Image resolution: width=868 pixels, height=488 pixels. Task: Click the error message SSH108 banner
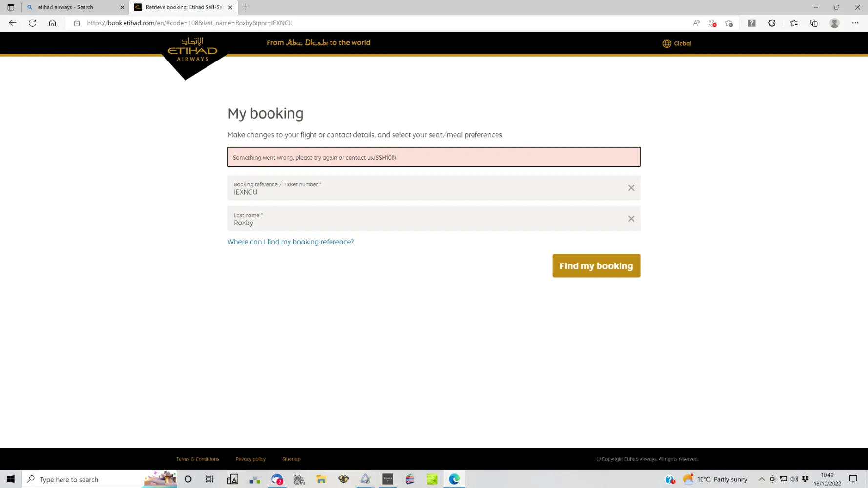point(434,157)
